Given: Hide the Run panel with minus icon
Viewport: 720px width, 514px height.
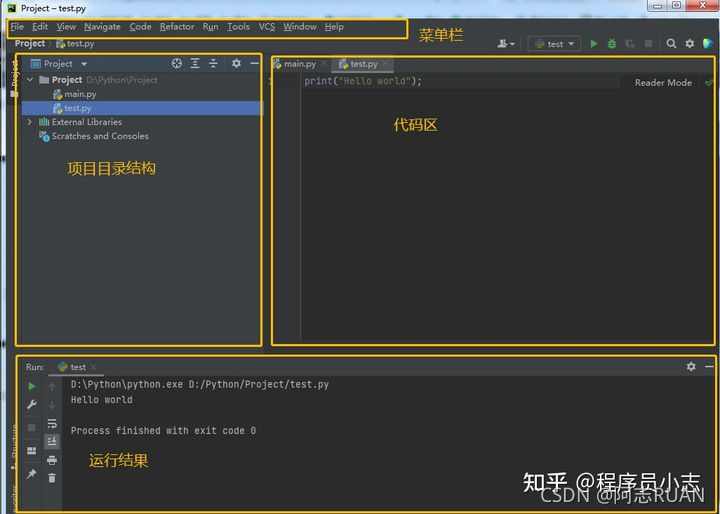Looking at the screenshot, I should [709, 367].
